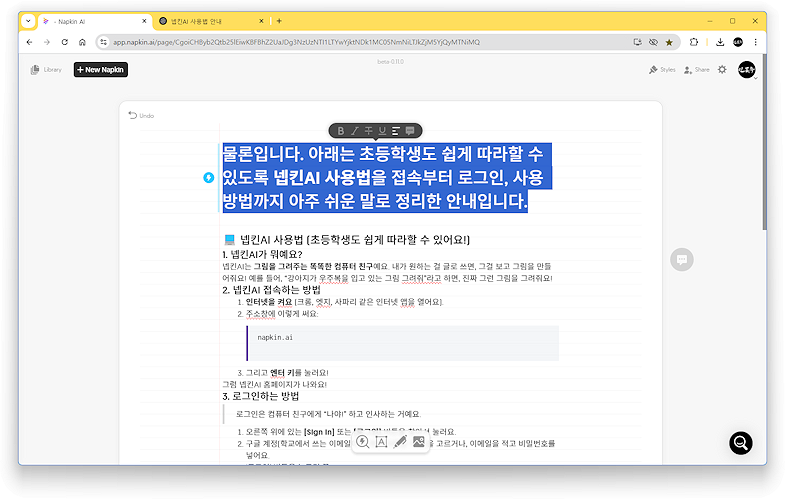785x499 pixels.
Task: Click the highlighted intro paragraph
Action: pyautogui.click(x=386, y=177)
